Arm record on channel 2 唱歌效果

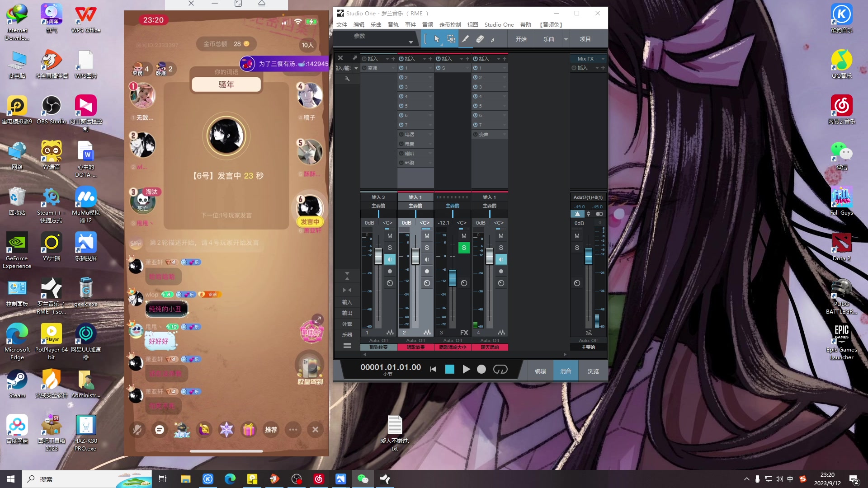click(427, 271)
